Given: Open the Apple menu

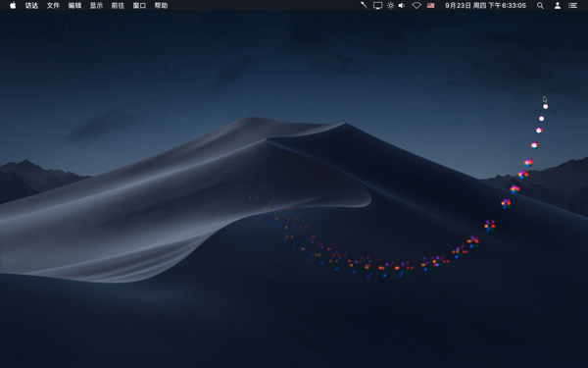Looking at the screenshot, I should click(x=13, y=5).
